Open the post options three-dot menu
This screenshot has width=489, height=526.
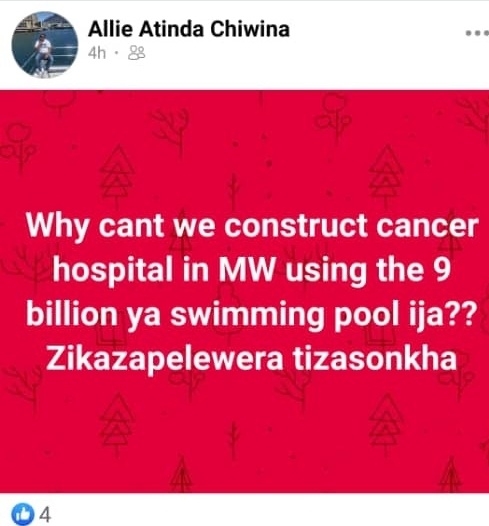coord(478,33)
